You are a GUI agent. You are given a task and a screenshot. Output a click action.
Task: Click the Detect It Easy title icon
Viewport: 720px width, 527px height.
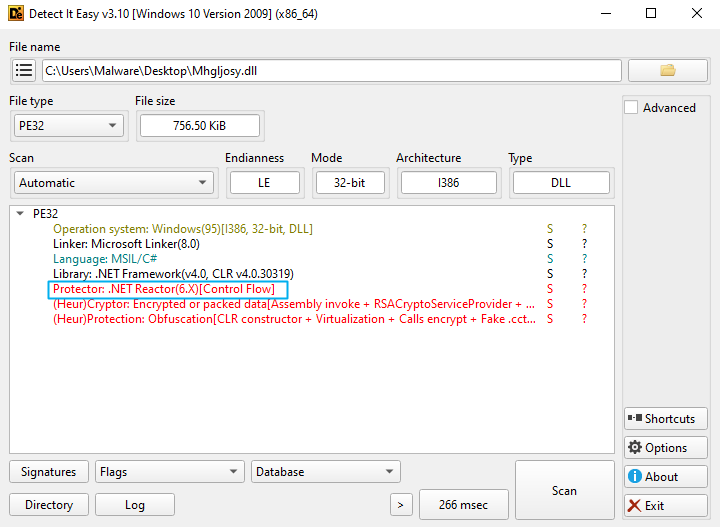coord(17,15)
